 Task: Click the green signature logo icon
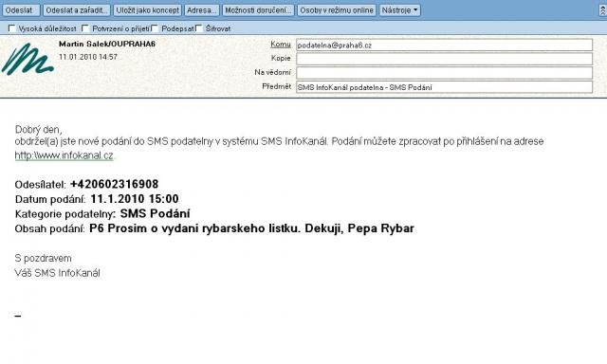(28, 59)
